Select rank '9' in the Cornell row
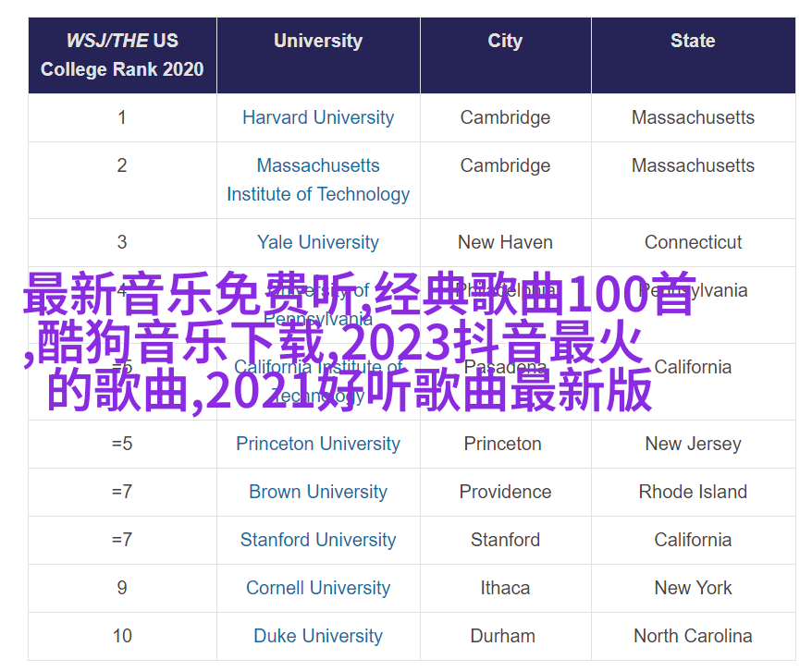This screenshot has width=812, height=671. [122, 588]
